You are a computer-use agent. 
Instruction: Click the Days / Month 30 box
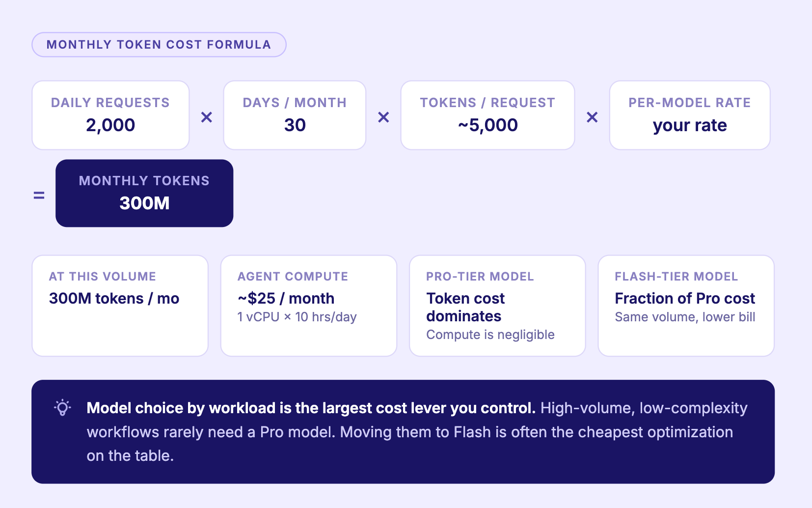[x=295, y=115]
